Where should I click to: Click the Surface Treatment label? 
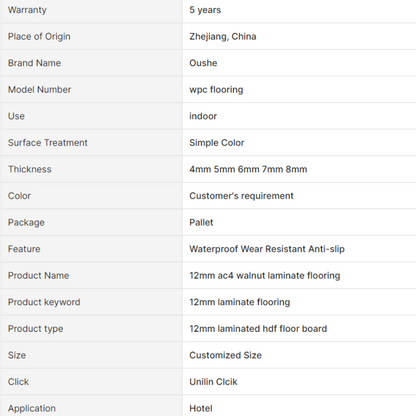tap(48, 143)
